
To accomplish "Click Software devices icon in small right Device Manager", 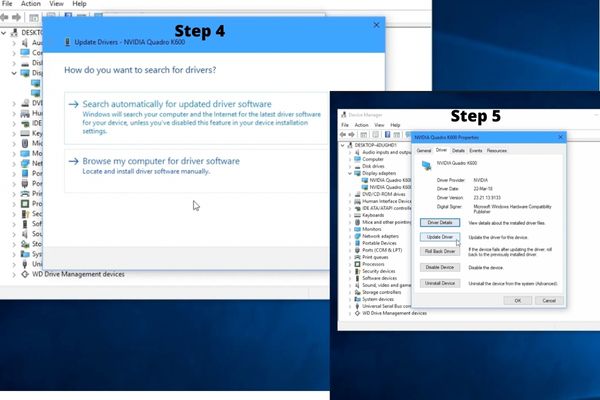I will [357, 278].
